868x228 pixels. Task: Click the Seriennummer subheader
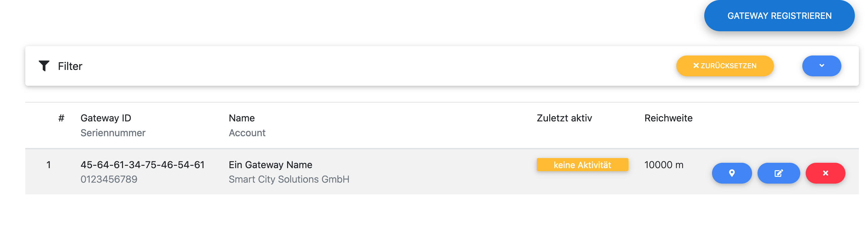pos(113,133)
